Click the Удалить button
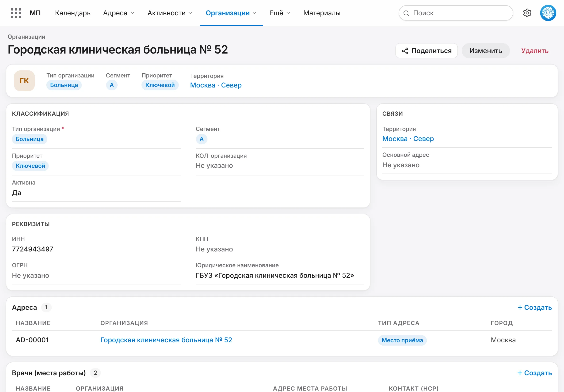 (x=535, y=51)
